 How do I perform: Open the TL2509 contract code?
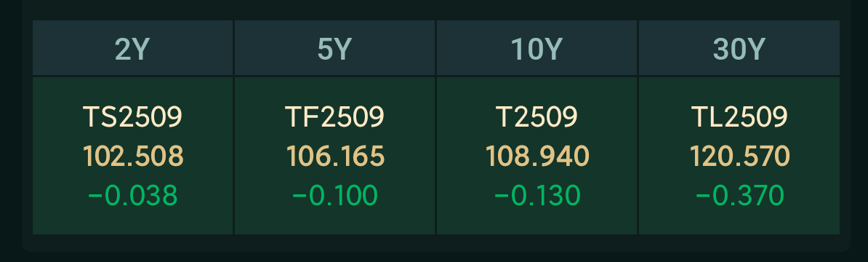pos(739,117)
